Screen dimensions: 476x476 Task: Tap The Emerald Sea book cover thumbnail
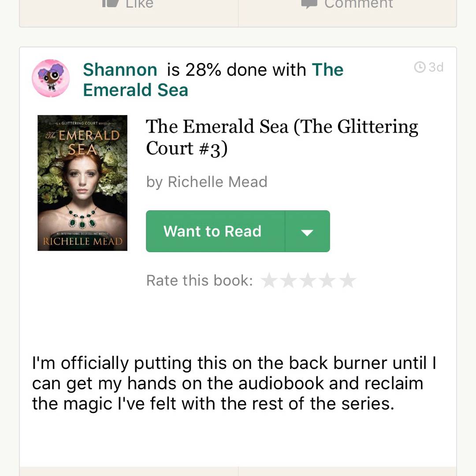(82, 183)
